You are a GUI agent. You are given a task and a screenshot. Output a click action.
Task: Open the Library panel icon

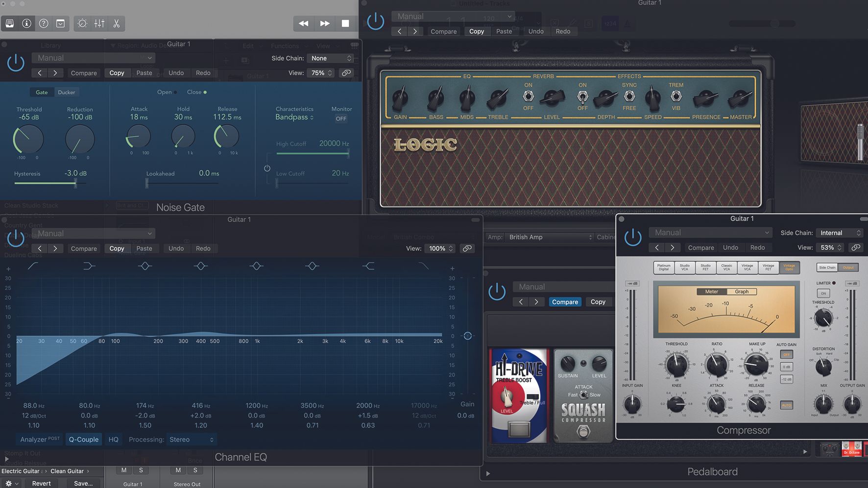pos(9,23)
